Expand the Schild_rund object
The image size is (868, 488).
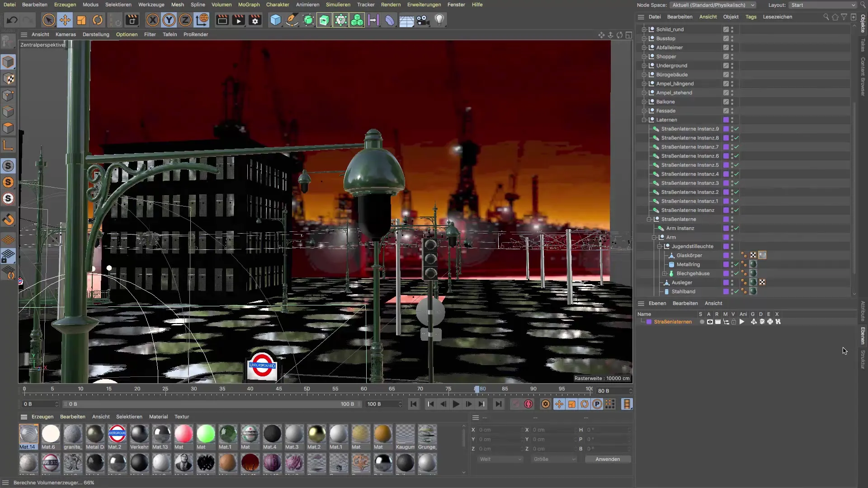pyautogui.click(x=644, y=29)
